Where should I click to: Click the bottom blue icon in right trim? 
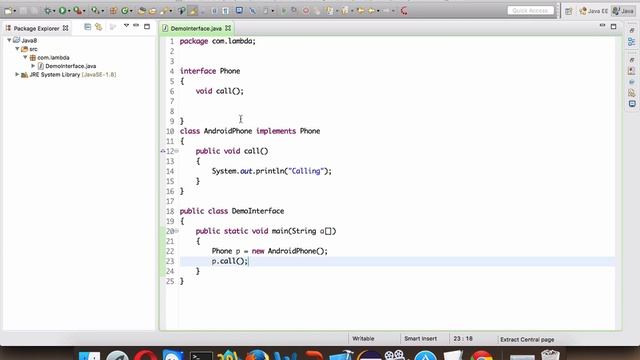click(x=632, y=104)
